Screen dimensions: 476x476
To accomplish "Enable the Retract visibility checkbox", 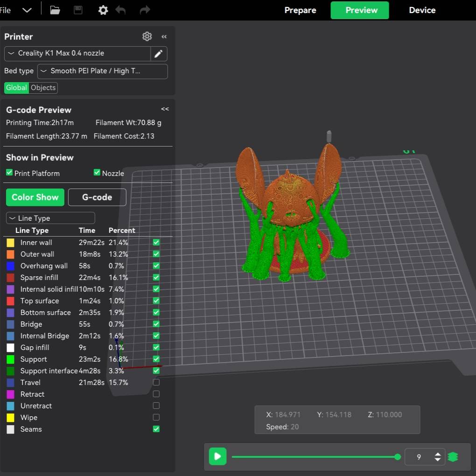I will 156,394.
